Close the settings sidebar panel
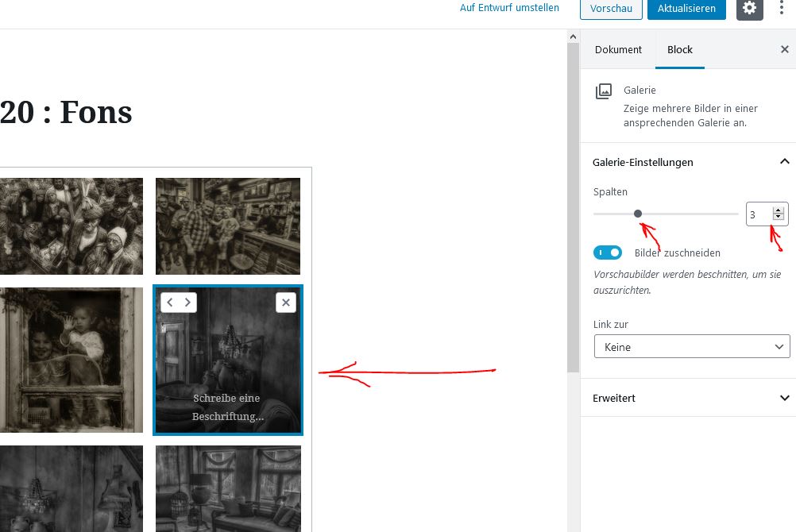Image resolution: width=796 pixels, height=532 pixels. click(784, 49)
